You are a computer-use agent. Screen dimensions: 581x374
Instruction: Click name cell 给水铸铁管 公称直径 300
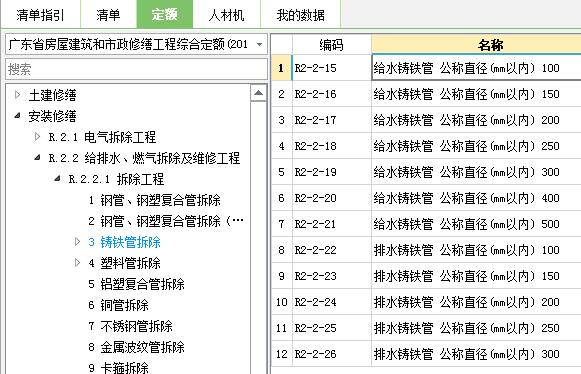tap(476, 172)
